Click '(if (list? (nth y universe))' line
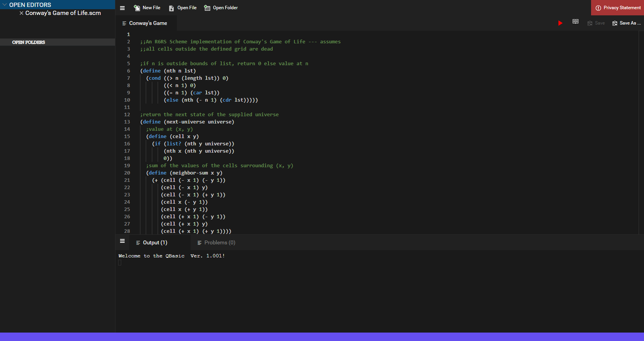The width and height of the screenshot is (644, 341). [x=193, y=144]
